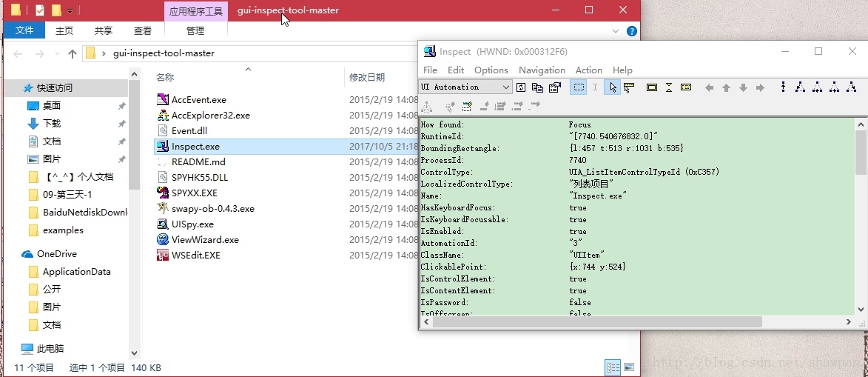Screen dimensions: 868x377
Task: Open the UI Automation mode dropdown
Action: pos(465,87)
